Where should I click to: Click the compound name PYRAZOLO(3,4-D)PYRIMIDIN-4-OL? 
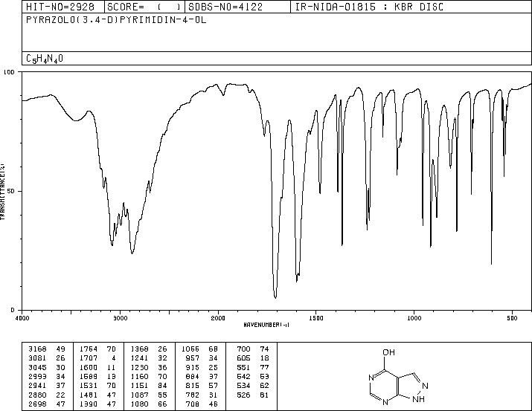pos(116,20)
